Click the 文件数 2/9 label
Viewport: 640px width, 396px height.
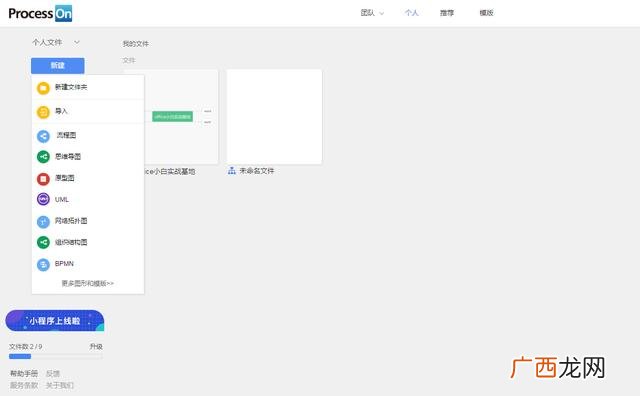click(x=25, y=347)
